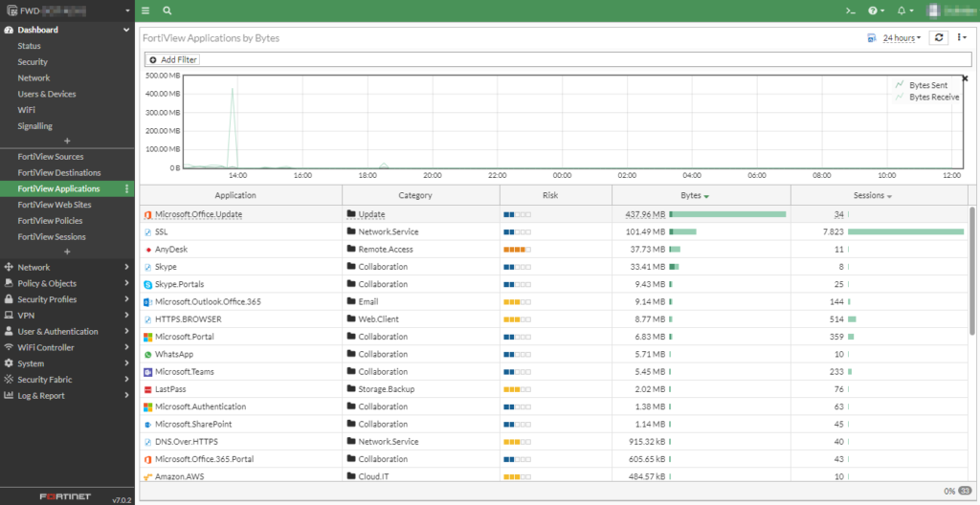
Task: Change the 24 hours time range
Action: tap(902, 38)
